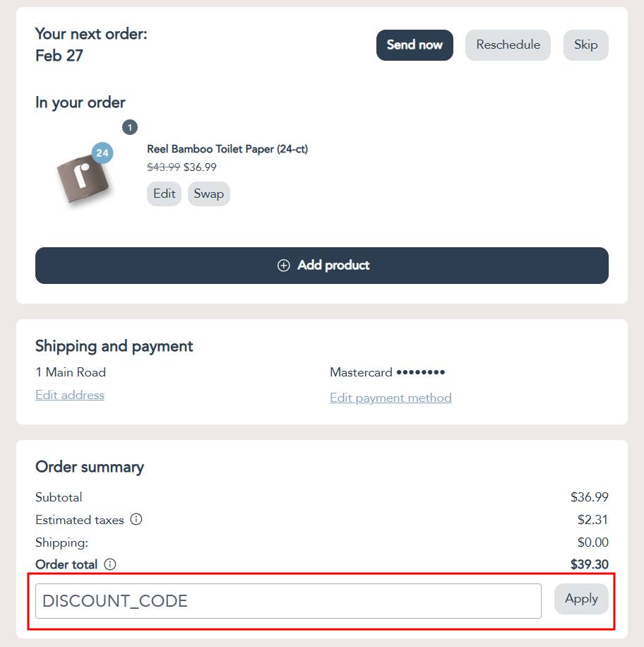Edit the Reel Bamboo Toilet Paper item

tap(164, 194)
